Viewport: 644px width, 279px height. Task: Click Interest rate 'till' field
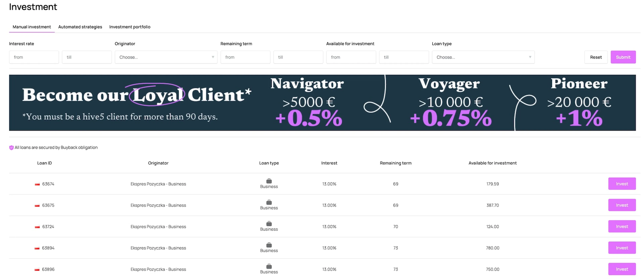tap(87, 57)
